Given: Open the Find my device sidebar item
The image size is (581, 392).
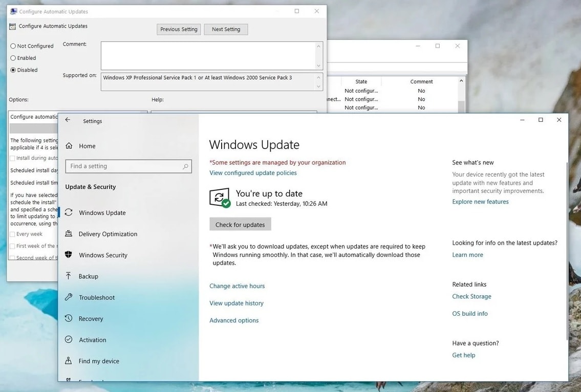Looking at the screenshot, I should click(128, 361).
